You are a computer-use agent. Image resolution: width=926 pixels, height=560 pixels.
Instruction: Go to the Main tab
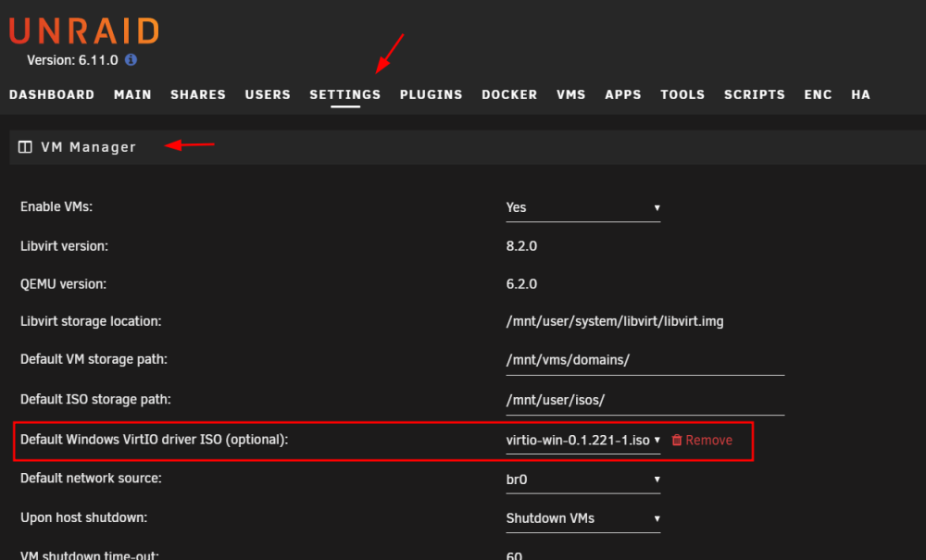[x=132, y=94]
